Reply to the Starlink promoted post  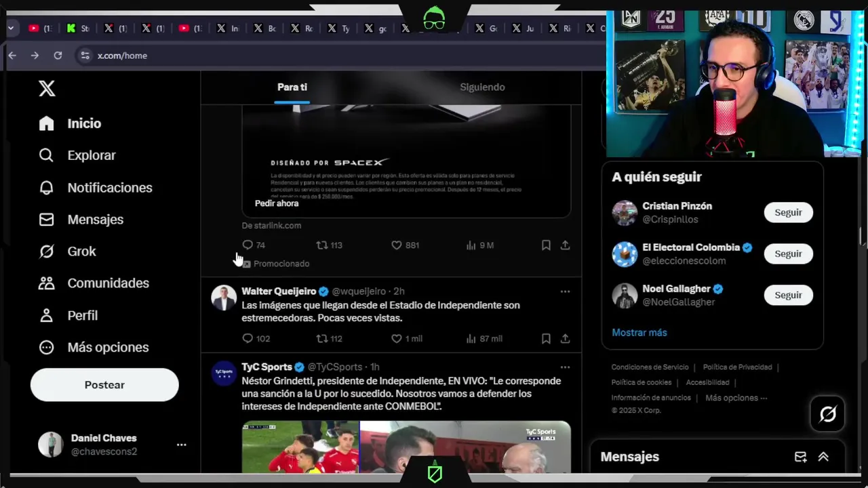254,245
